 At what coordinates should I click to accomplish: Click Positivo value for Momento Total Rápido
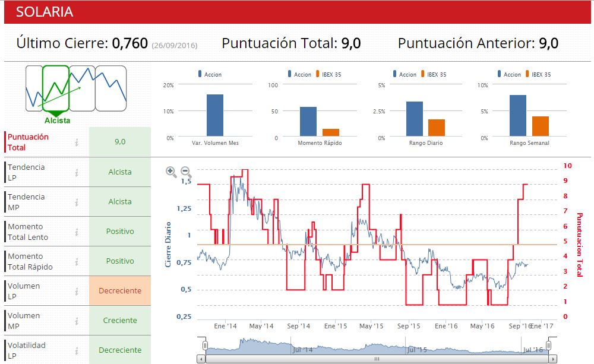tap(120, 261)
